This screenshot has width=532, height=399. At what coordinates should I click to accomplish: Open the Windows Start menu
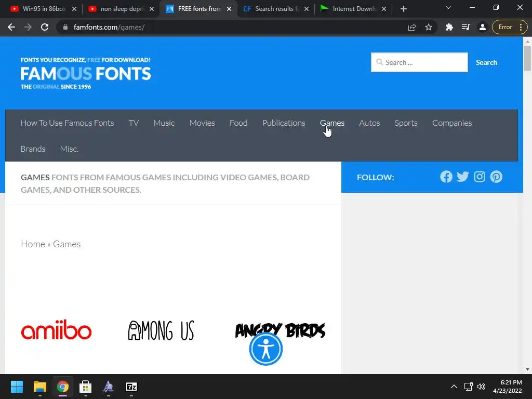(17, 387)
